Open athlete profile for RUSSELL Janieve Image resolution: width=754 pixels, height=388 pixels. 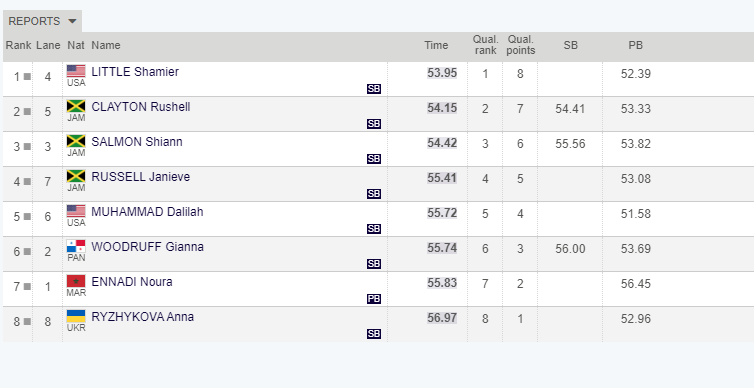[x=140, y=176]
